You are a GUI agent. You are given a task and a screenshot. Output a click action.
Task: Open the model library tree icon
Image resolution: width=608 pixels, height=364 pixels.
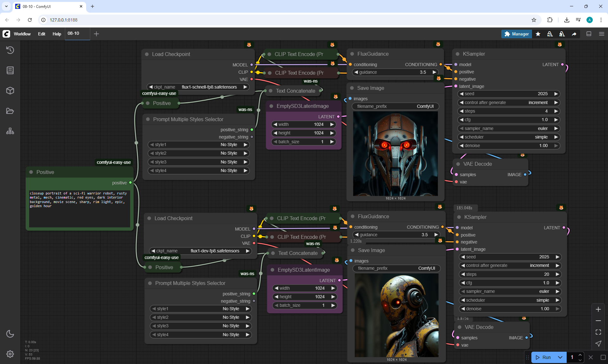point(10,131)
